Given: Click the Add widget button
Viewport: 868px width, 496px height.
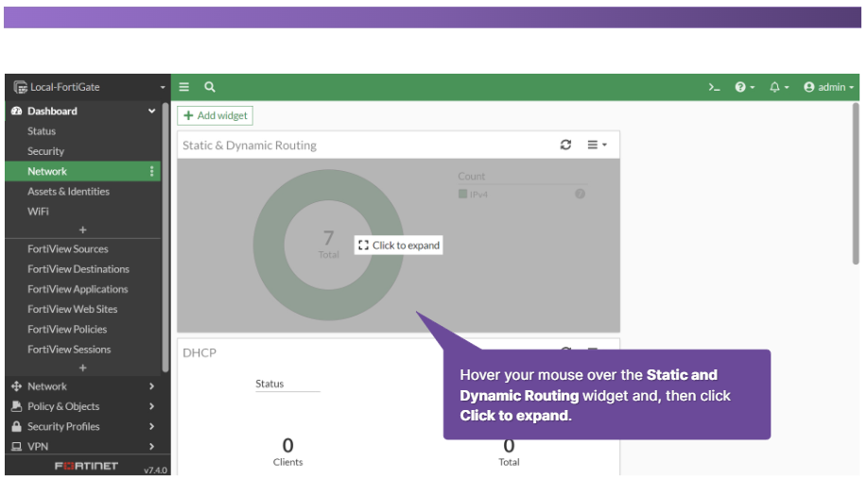Looking at the screenshot, I should tap(216, 115).
